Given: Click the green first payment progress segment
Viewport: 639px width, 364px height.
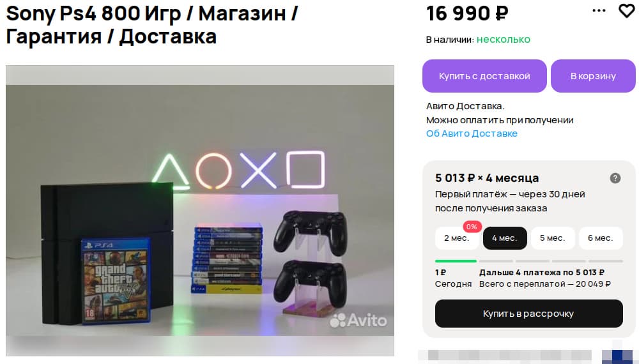Looking at the screenshot, I should coord(456,261).
